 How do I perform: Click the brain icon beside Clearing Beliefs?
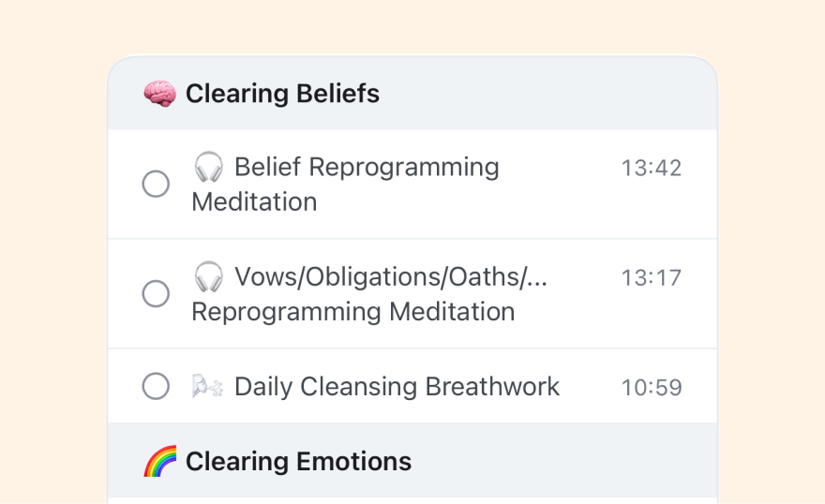point(159,94)
